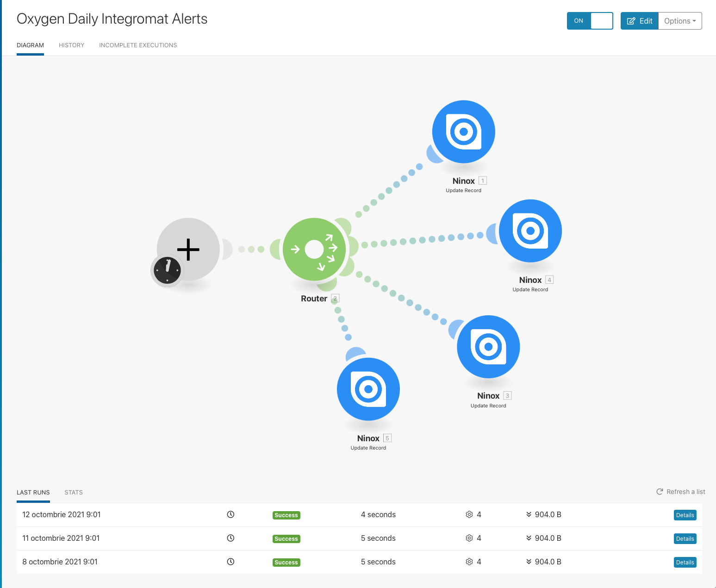Viewport: 716px width, 588px height.
Task: Click operations gear icon in 8 octombrie row
Action: click(469, 562)
